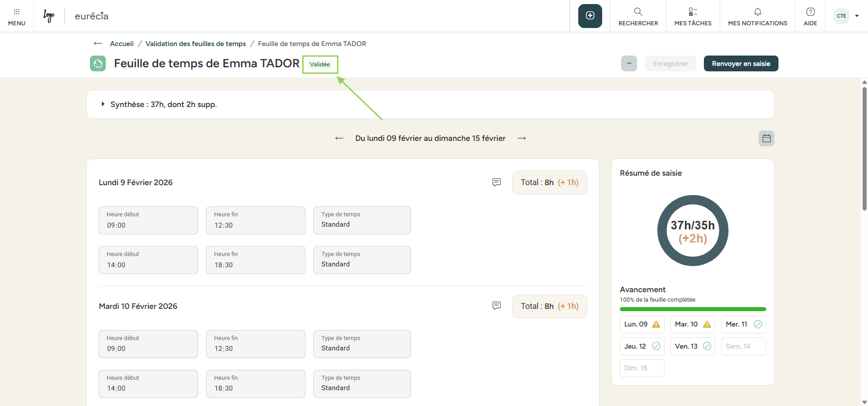Go to the previous week arrow
Image resolution: width=868 pixels, height=406 pixels.
[x=340, y=138]
